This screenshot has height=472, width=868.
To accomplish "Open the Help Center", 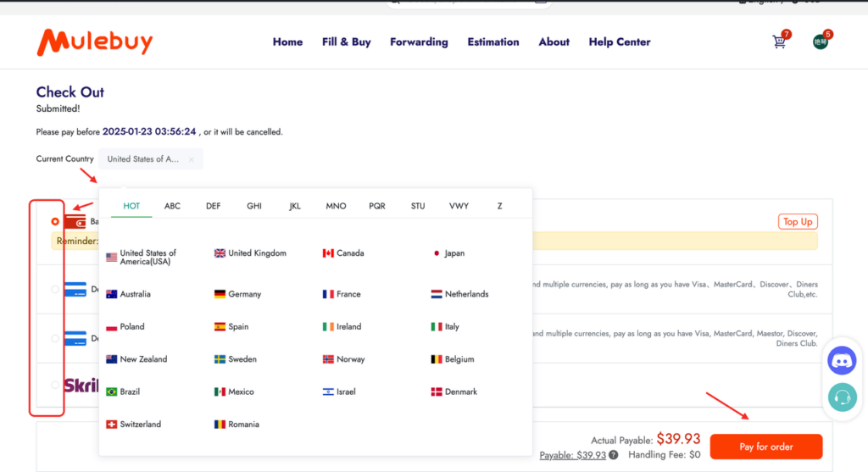I will (620, 42).
